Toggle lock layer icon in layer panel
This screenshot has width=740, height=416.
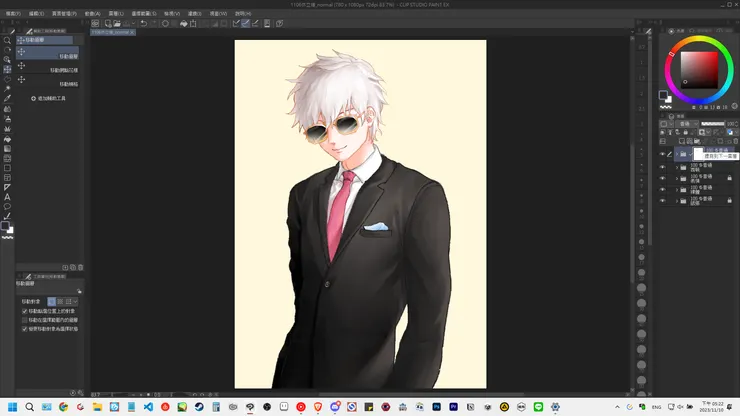pos(685,132)
